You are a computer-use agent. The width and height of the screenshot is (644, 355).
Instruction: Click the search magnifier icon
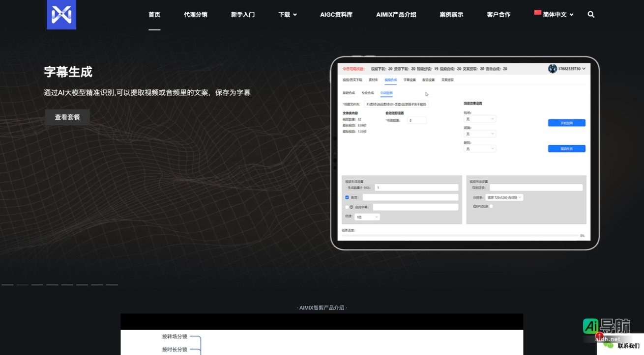point(591,14)
